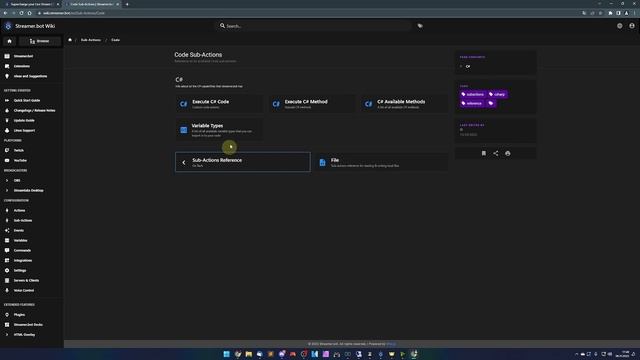
Task: Select the csharp tag
Action: [497, 94]
